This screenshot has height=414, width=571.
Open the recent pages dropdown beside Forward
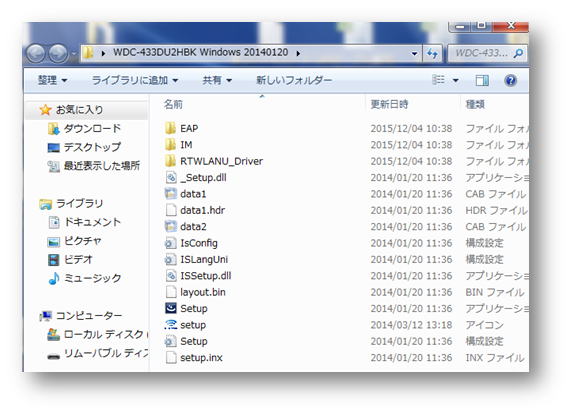(x=74, y=54)
